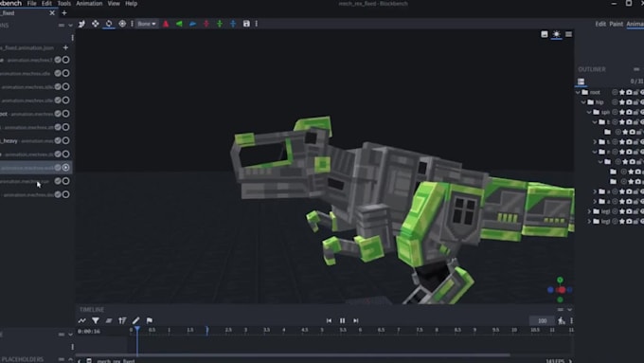Screen dimensions: 644x363
Task: Collapse the hip folder in the outliner
Action: [x=583, y=102]
